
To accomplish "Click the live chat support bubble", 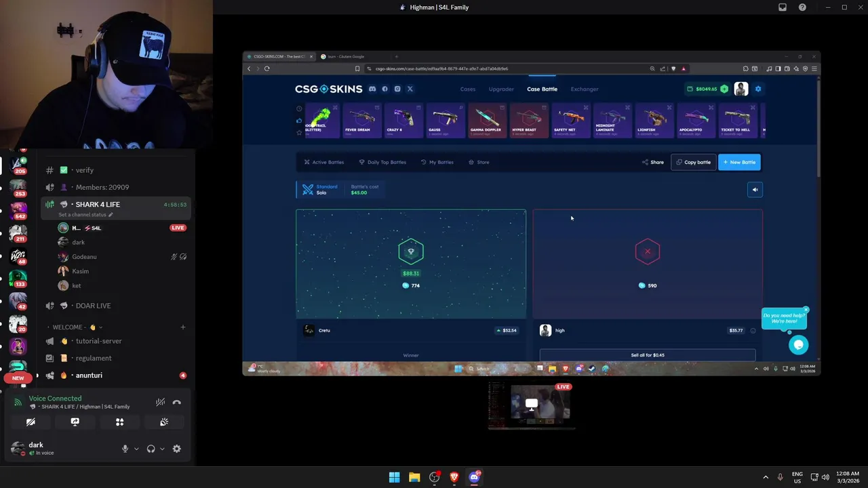I will (798, 345).
